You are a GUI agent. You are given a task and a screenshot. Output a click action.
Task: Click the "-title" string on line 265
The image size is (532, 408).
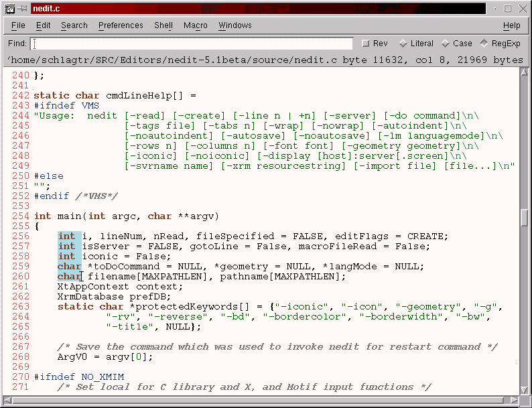[x=129, y=327]
